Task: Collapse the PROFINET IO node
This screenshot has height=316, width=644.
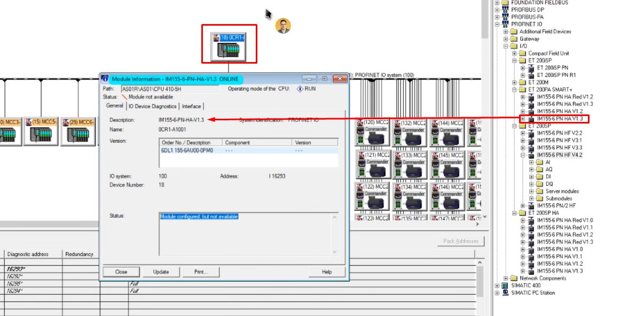Action: point(497,24)
